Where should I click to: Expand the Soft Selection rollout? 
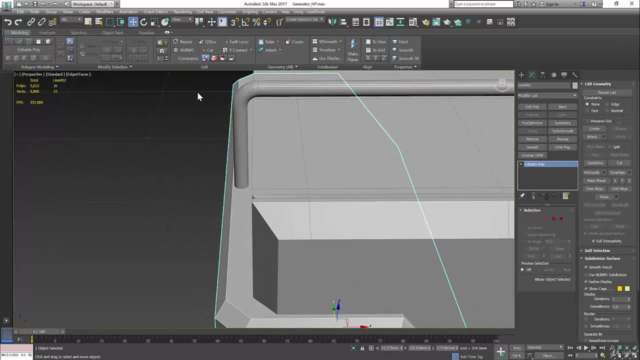pos(597,251)
